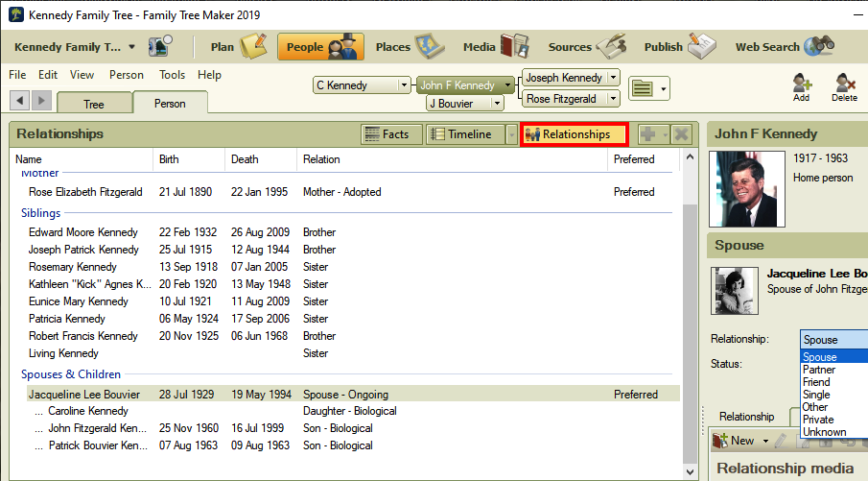Open the File menu

17,74
